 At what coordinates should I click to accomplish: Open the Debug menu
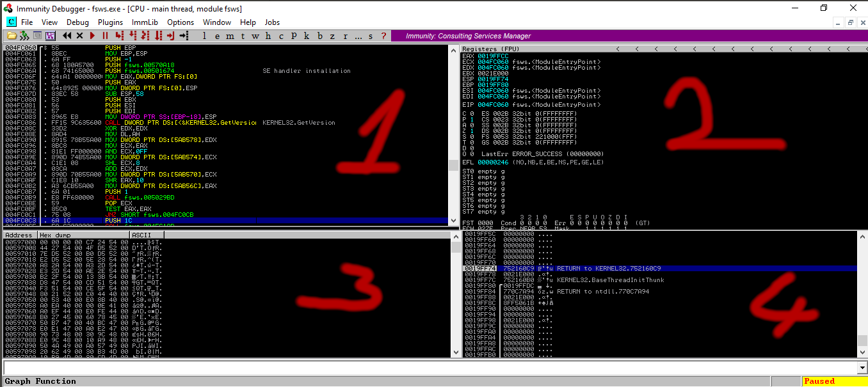click(x=77, y=22)
